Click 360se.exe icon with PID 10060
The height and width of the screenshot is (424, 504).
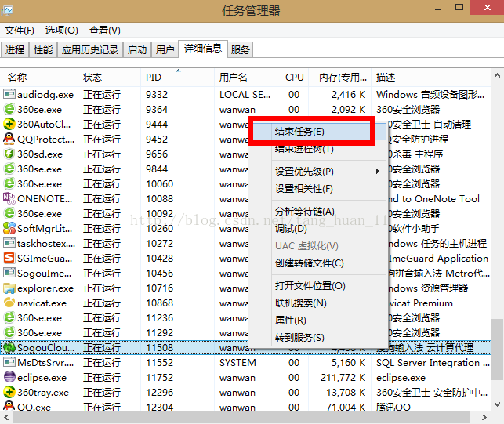point(9,183)
